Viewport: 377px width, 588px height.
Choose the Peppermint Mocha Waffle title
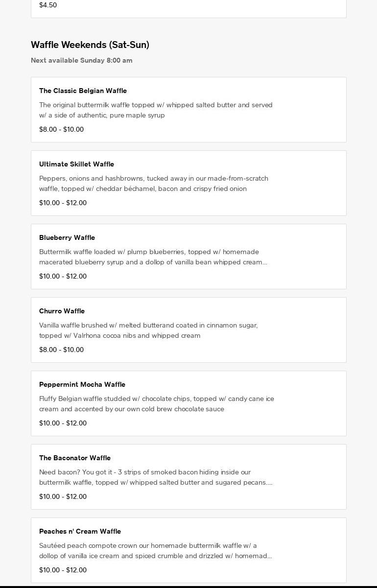pos(82,384)
